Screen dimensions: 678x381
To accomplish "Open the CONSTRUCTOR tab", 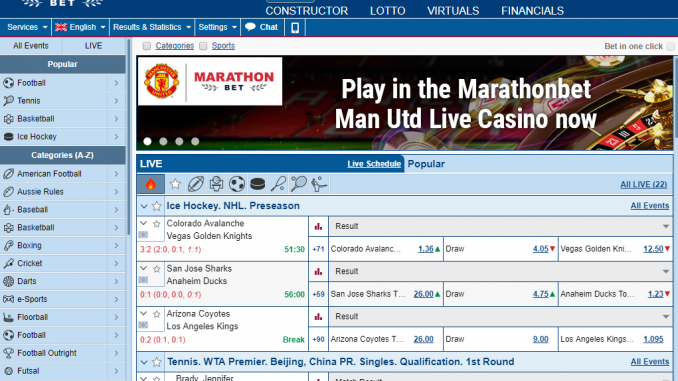I will 307,11.
